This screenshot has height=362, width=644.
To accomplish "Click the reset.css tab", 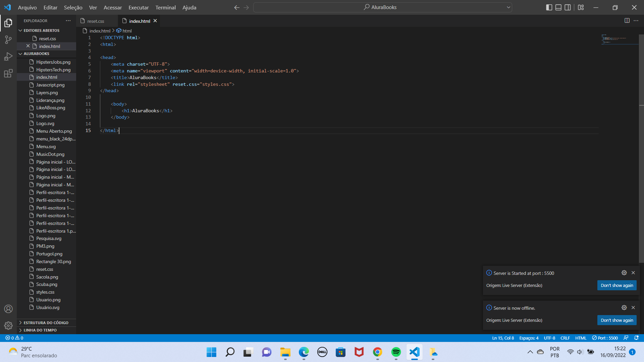I will [96, 21].
